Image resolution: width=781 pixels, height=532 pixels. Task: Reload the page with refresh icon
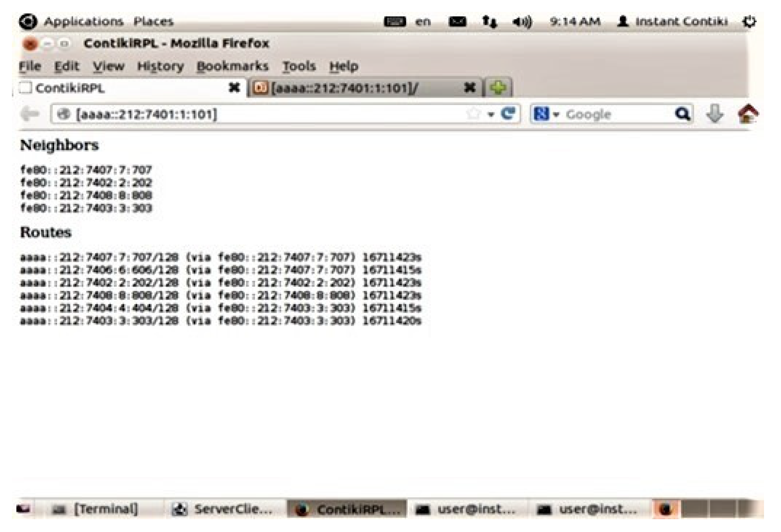(x=508, y=113)
